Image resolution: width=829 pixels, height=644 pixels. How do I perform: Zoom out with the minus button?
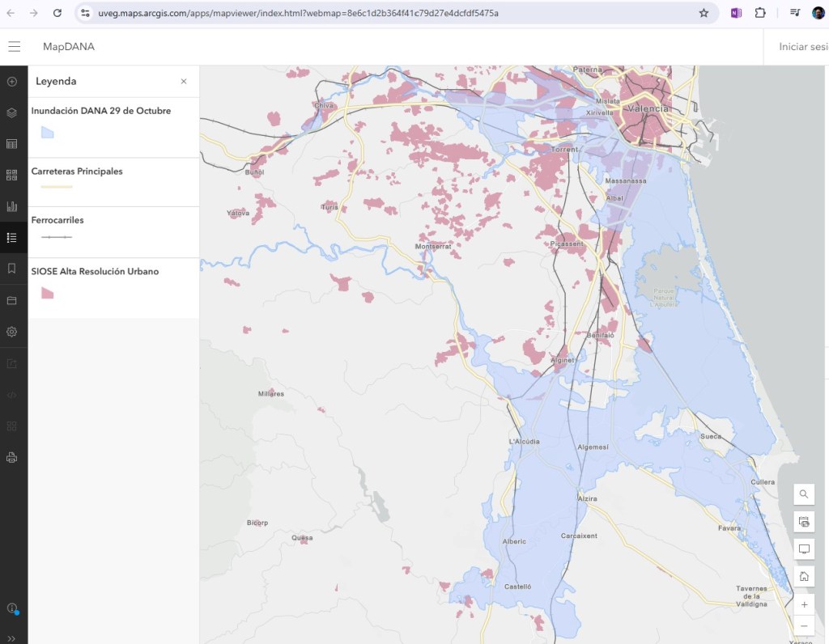click(804, 626)
